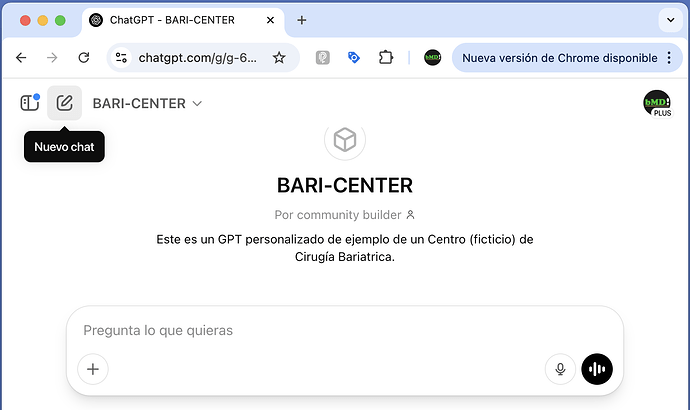View site information for chatgpt.com

coord(121,58)
